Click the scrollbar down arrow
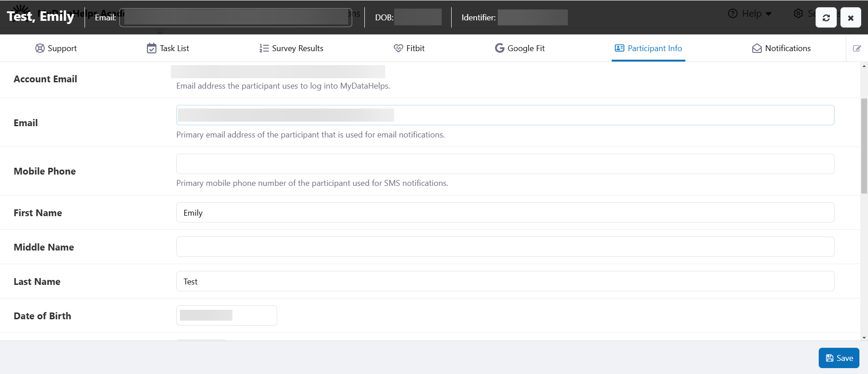868x374 pixels. pyautogui.click(x=864, y=337)
